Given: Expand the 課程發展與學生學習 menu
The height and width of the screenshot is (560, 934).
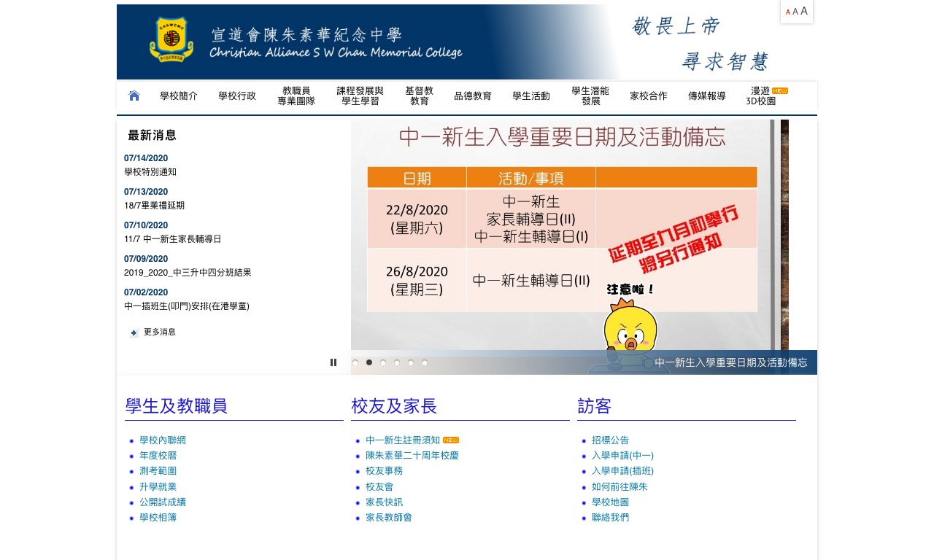Looking at the screenshot, I should tap(360, 96).
